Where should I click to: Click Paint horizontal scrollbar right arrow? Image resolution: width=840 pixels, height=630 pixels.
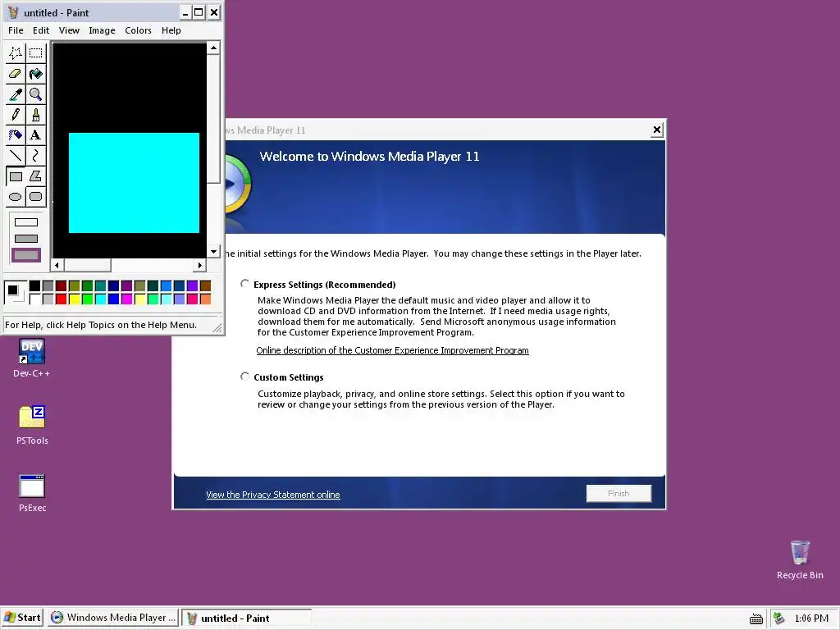click(200, 265)
